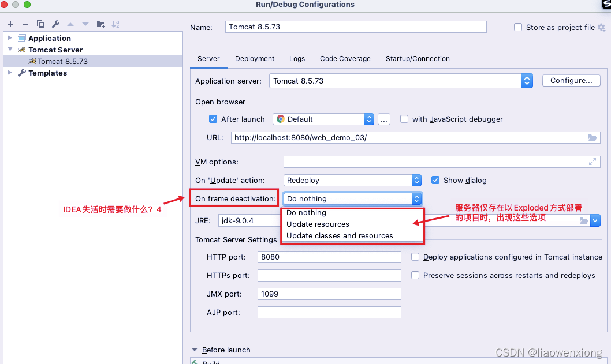Create a new folder for configurations
Image resolution: width=611 pixels, height=364 pixels.
(x=100, y=25)
